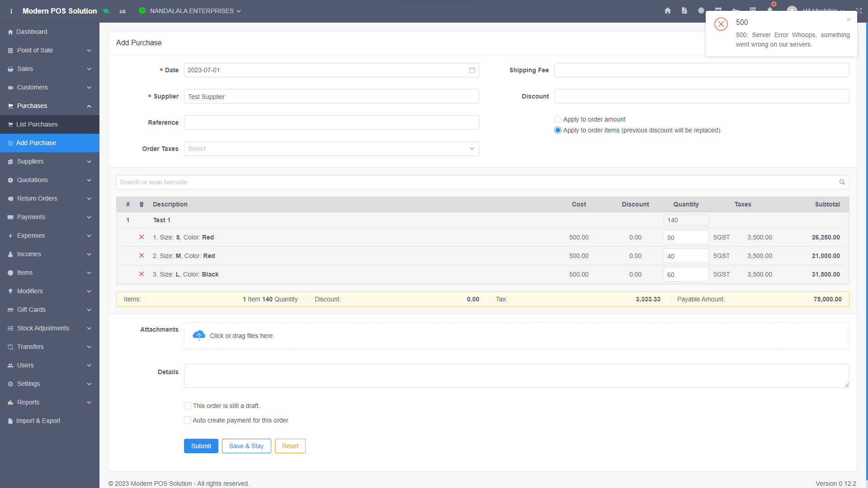Expand the Suppliers sidebar section

coord(50,161)
